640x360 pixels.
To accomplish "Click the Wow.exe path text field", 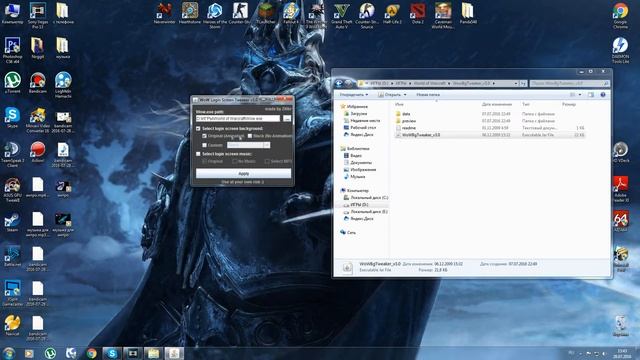I will click(x=238, y=118).
